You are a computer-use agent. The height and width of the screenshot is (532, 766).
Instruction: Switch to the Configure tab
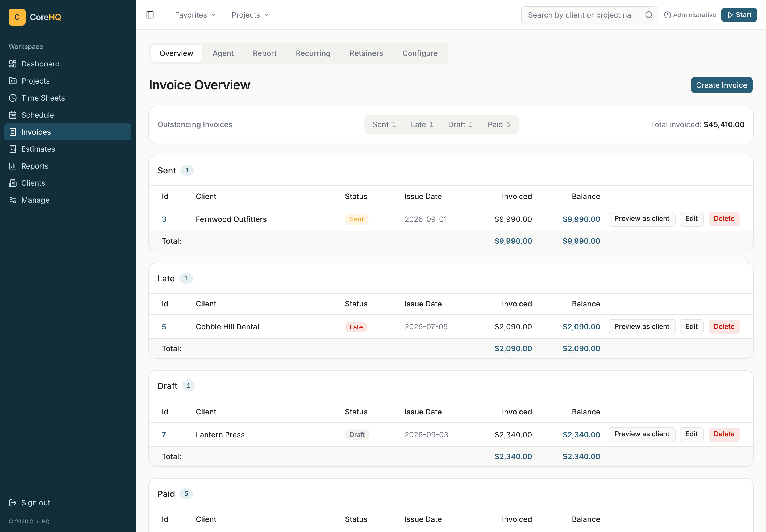[x=420, y=53]
